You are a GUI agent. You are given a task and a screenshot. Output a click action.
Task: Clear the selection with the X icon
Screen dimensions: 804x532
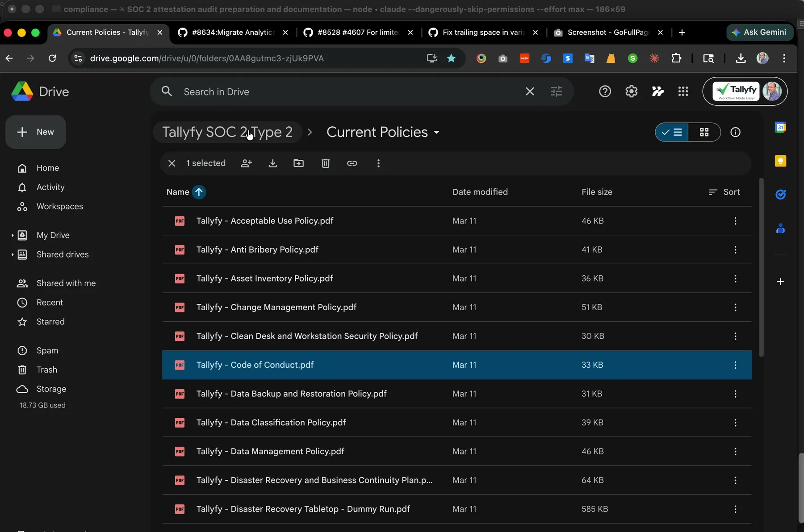point(172,163)
